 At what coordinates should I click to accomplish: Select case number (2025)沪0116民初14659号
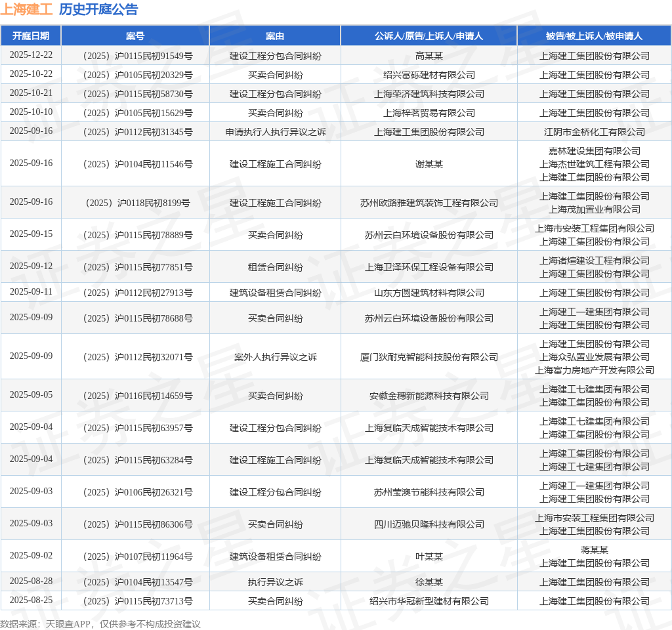pyautogui.click(x=135, y=396)
